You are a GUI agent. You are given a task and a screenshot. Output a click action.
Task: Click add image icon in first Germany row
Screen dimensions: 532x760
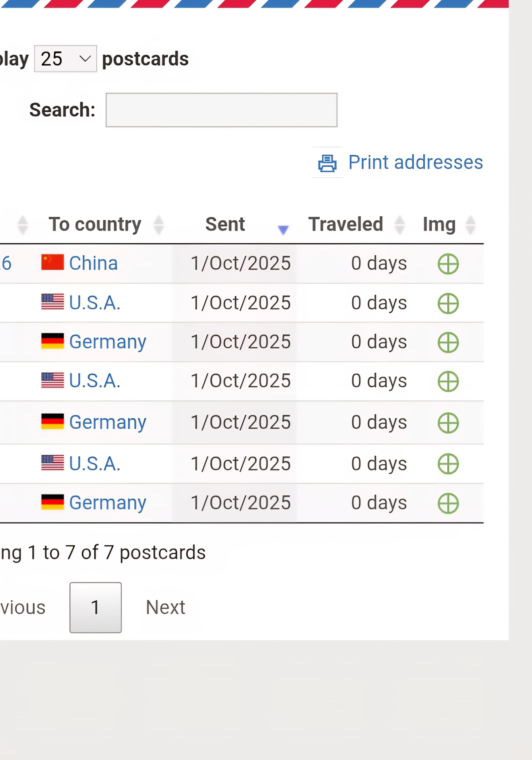tap(448, 342)
